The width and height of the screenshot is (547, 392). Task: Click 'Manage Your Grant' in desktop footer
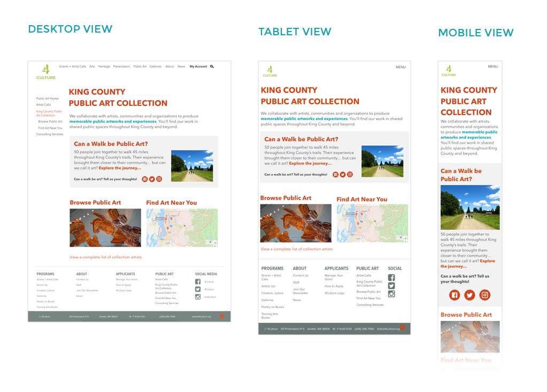[127, 279]
